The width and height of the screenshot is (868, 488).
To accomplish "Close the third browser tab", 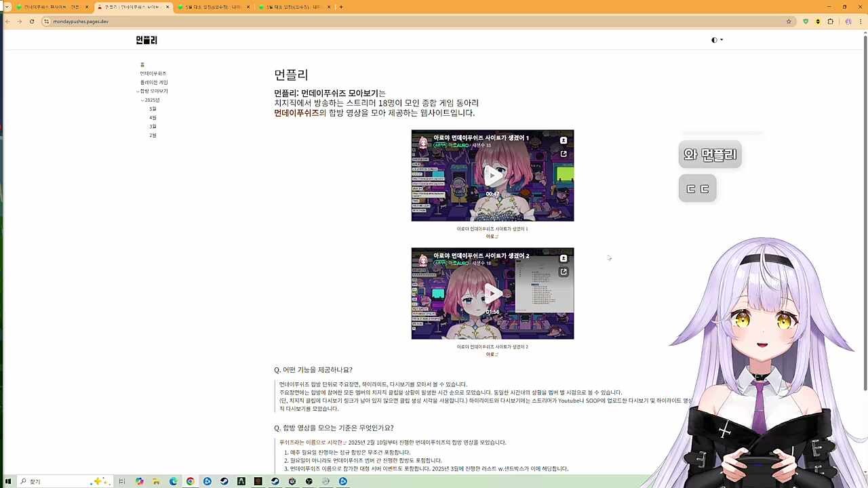I will [x=248, y=7].
